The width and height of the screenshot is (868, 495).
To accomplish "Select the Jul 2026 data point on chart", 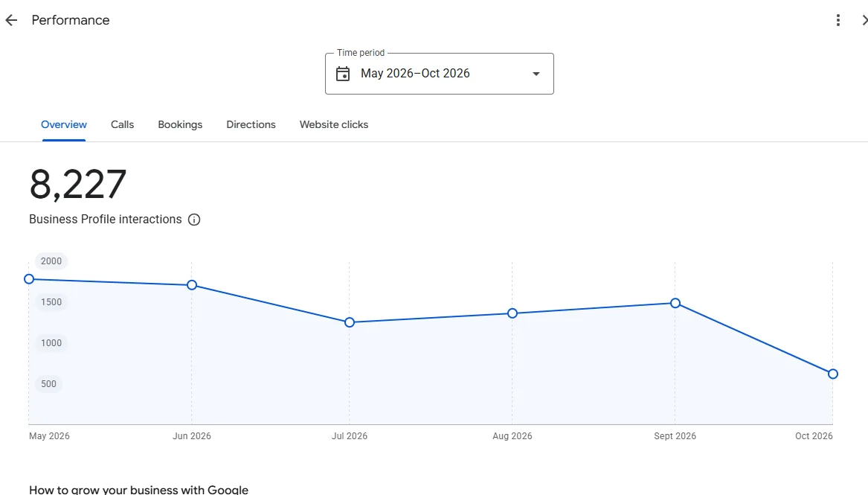I will 350,322.
